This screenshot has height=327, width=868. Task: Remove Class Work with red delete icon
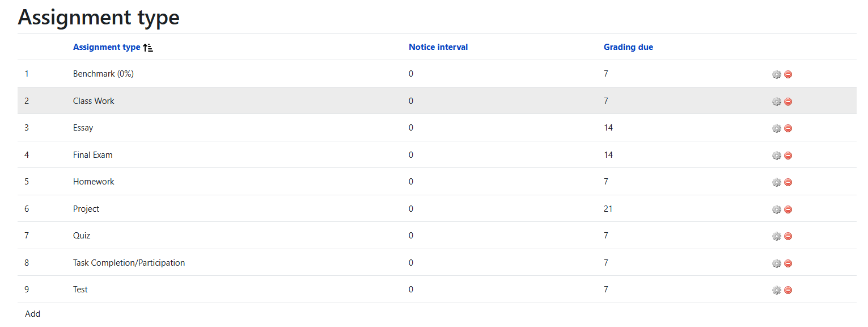point(788,102)
